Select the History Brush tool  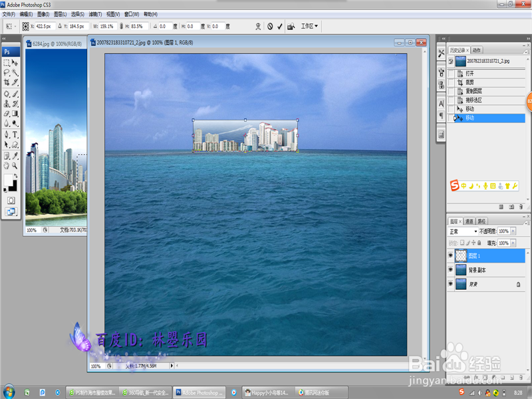(15, 104)
